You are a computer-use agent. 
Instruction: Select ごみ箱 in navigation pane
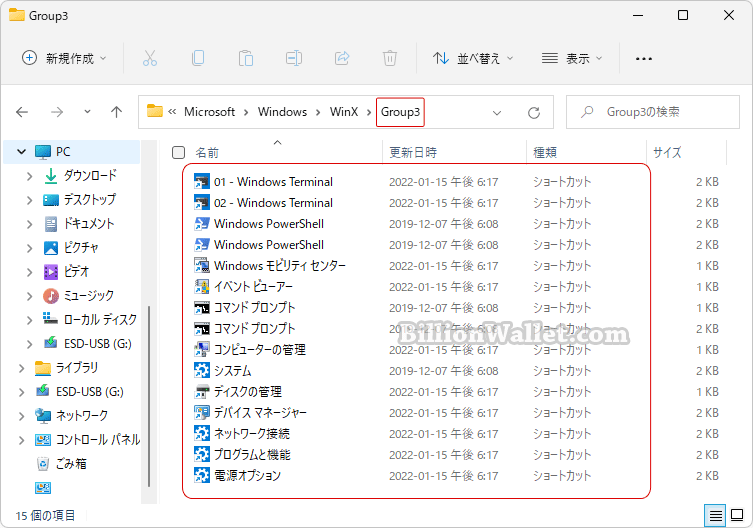pyautogui.click(x=71, y=464)
